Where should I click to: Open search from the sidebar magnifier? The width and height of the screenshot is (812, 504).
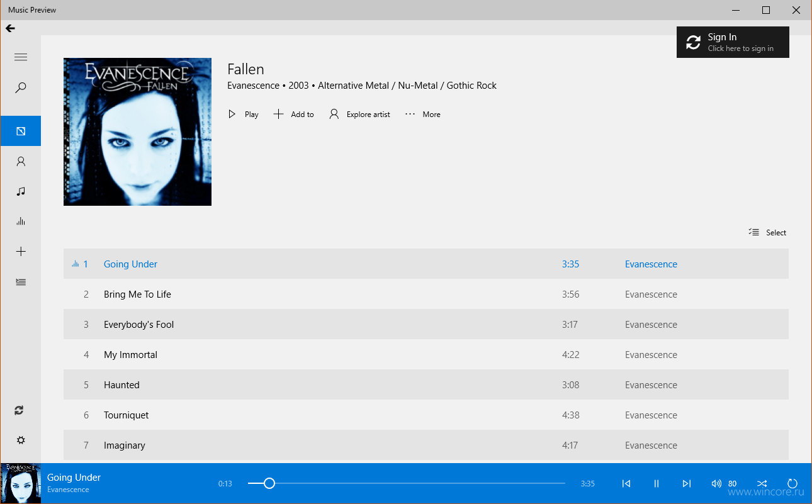21,87
